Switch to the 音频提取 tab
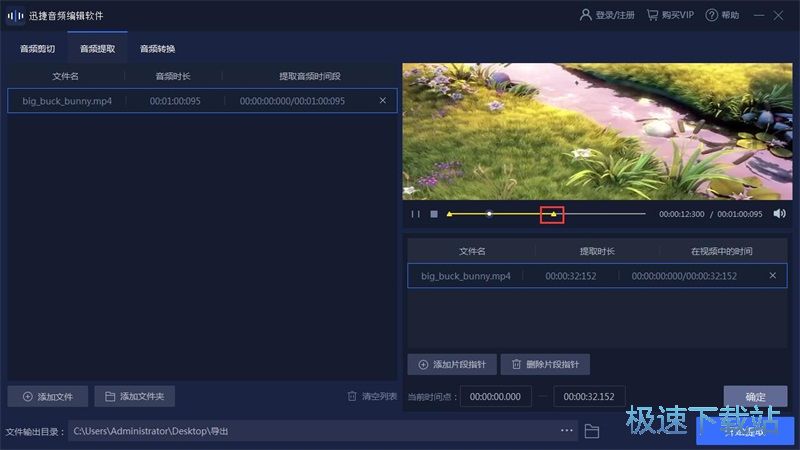800x450 pixels. pos(97,49)
